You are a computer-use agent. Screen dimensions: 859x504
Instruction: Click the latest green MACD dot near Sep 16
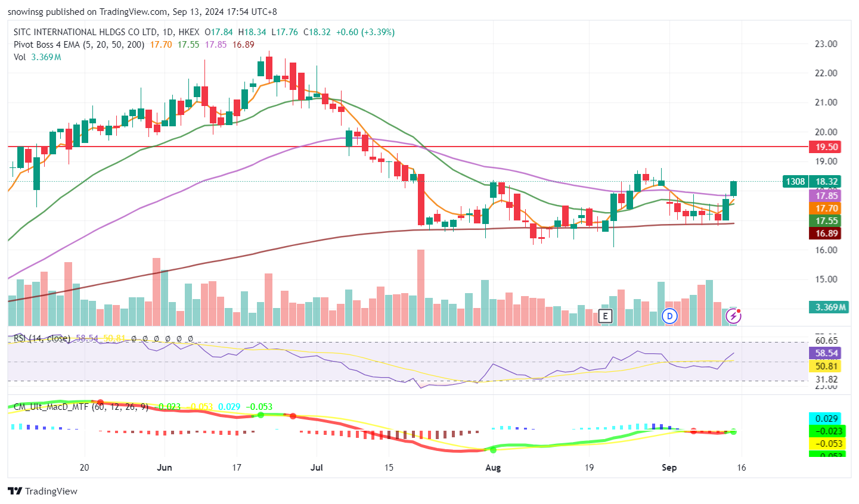pyautogui.click(x=734, y=431)
